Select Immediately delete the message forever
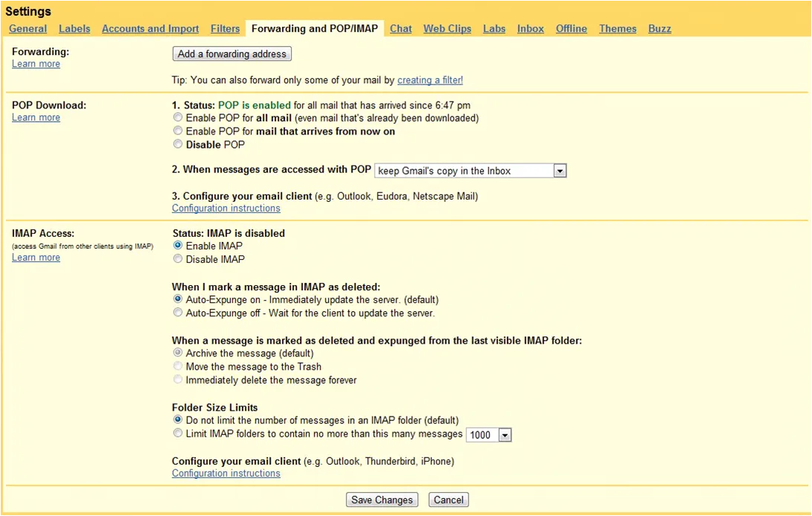The image size is (812, 516). click(x=177, y=379)
